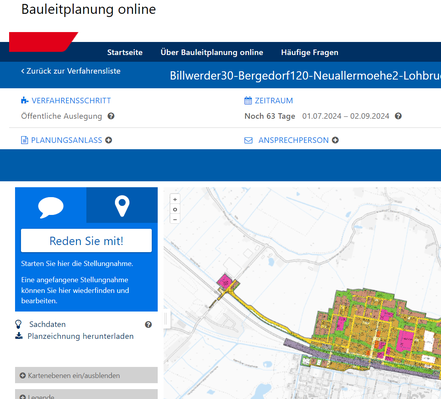Click the red Hamburg logo
The width and height of the screenshot is (441, 399).
43,42
